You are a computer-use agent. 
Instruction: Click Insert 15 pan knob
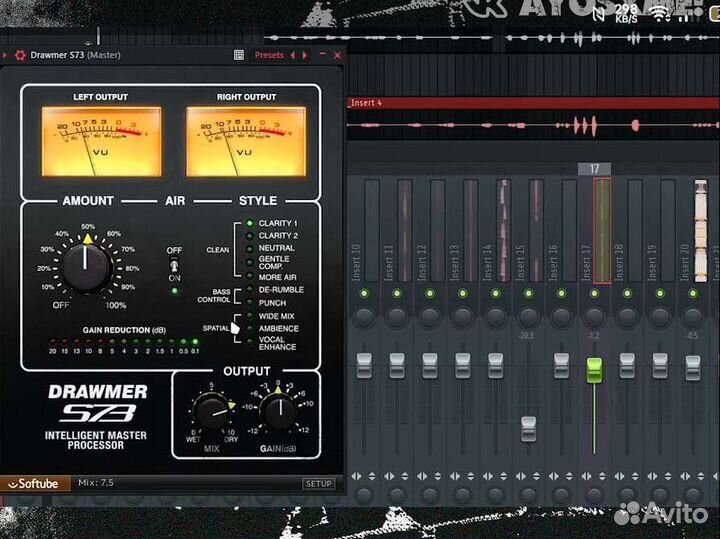(x=528, y=317)
